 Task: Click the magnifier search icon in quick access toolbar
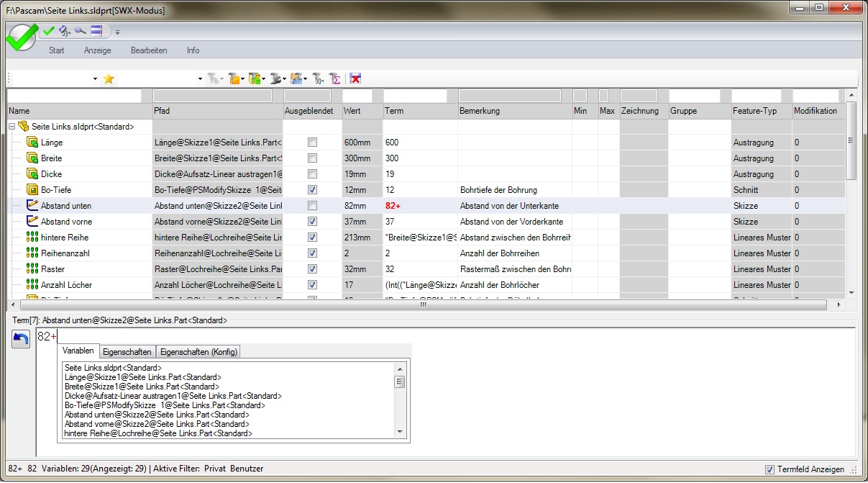tap(81, 31)
